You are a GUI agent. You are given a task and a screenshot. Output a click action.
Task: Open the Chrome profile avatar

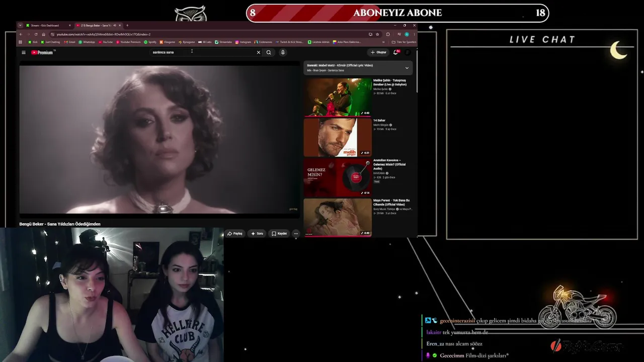407,34
